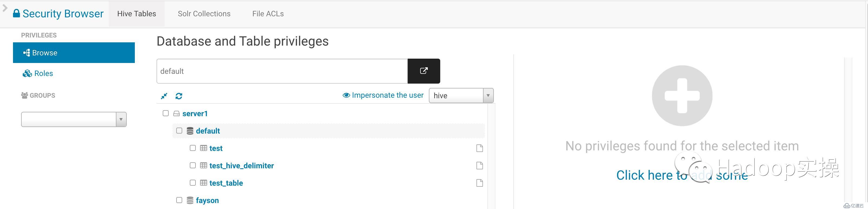Click the document icon on test_hive_delimiter row
The image size is (868, 209).
479,166
